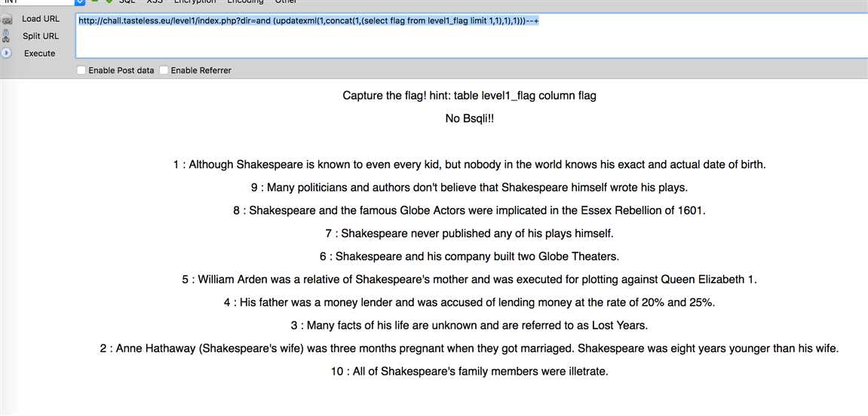Click fact 9 about politicians and authors
The height and width of the screenshot is (416, 868).
point(469,188)
